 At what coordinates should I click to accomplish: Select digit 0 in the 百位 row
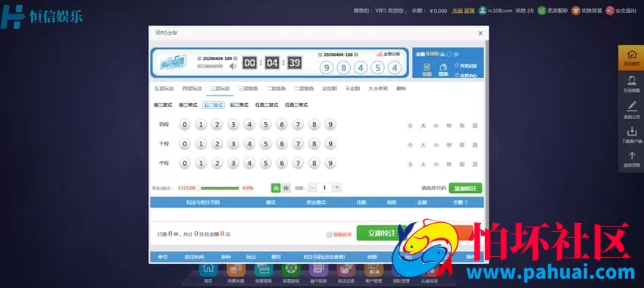(185, 124)
